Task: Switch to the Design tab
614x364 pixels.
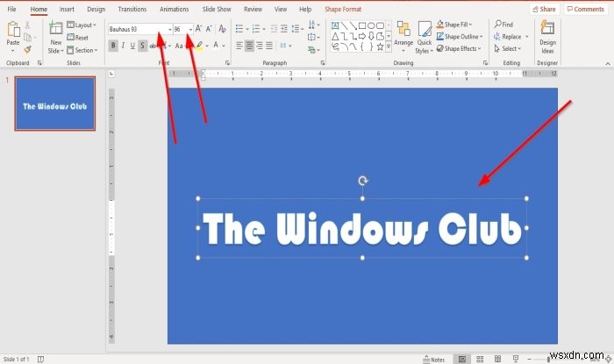Action: click(96, 9)
